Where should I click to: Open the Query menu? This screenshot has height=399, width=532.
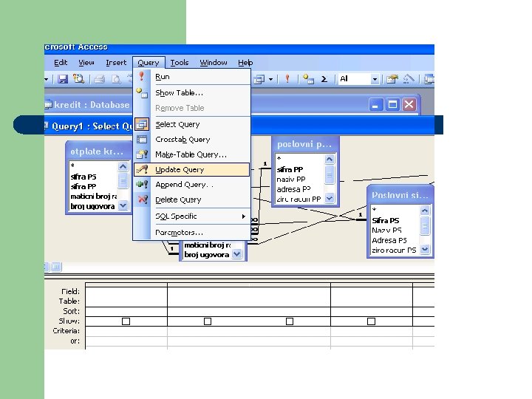[149, 63]
